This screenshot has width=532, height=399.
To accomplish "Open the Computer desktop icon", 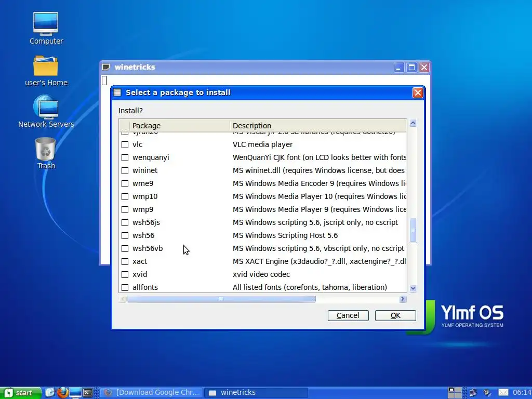I will click(46, 29).
